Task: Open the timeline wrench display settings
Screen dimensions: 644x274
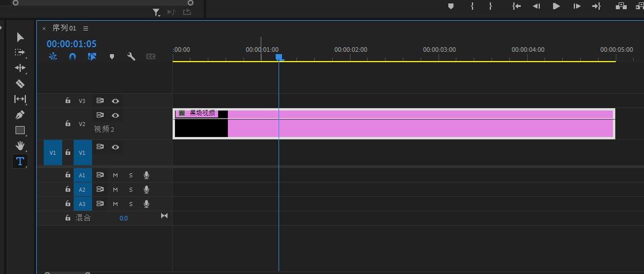Action: [131, 56]
